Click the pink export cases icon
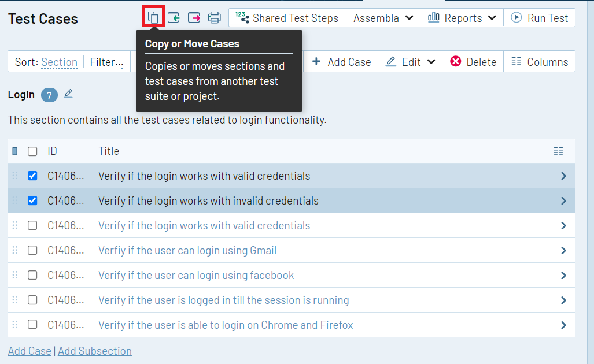The height and width of the screenshot is (364, 594). click(194, 18)
